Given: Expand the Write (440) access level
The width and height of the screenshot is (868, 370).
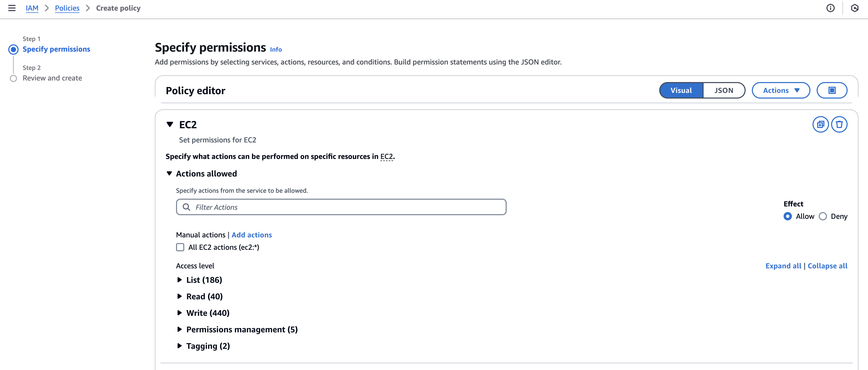Looking at the screenshot, I should 180,313.
